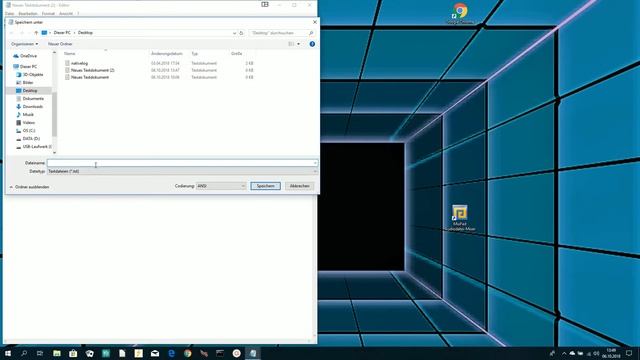Open the Codierung ANSI dropdown
640x360 pixels.
221,186
